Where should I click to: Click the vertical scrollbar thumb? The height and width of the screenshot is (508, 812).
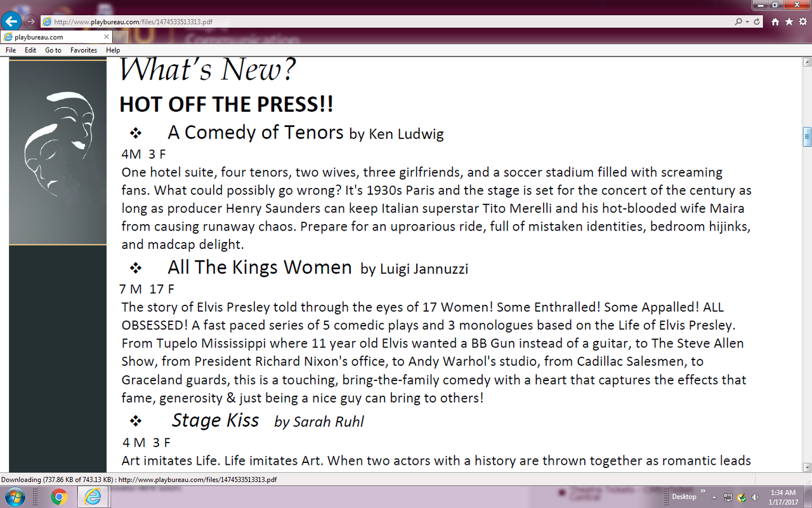(807, 137)
